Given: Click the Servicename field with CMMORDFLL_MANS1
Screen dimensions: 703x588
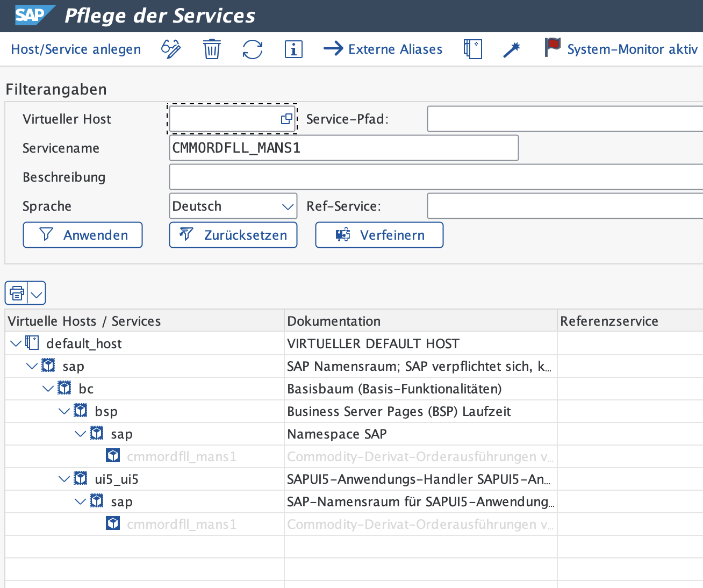Looking at the screenshot, I should click(344, 148).
